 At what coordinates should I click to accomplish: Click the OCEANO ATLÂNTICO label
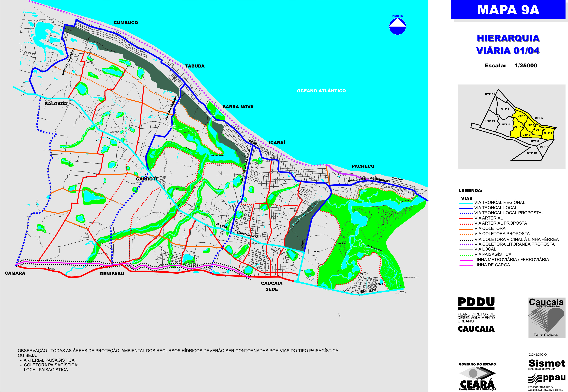pyautogui.click(x=321, y=91)
